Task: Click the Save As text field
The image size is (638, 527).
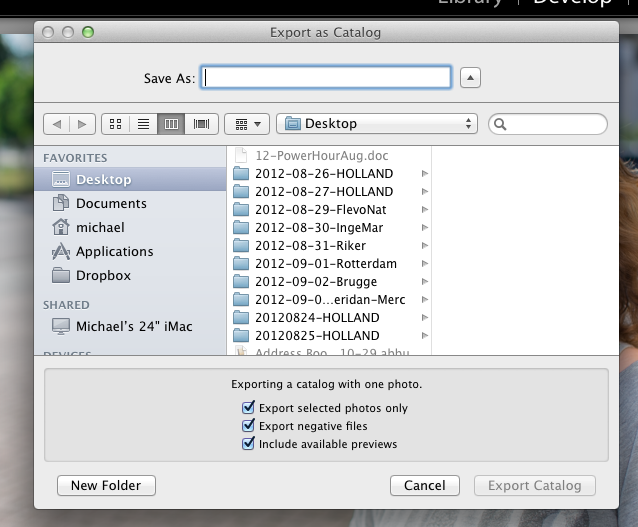Action: tap(327, 77)
